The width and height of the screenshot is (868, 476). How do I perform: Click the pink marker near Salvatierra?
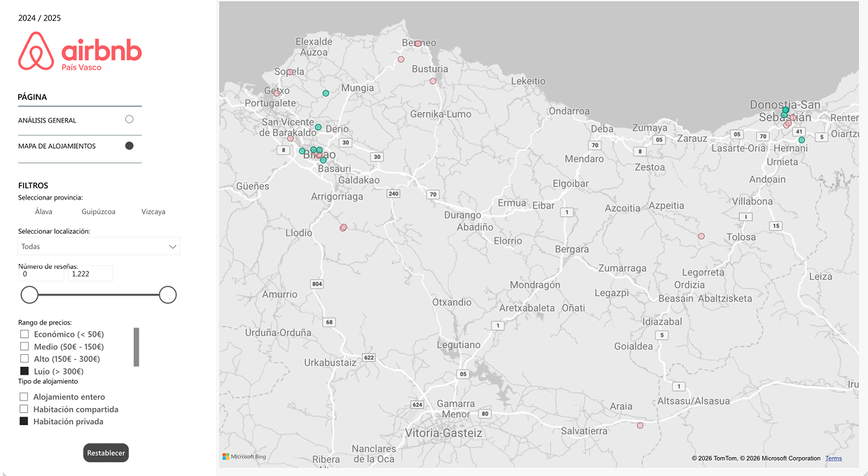coord(639,425)
